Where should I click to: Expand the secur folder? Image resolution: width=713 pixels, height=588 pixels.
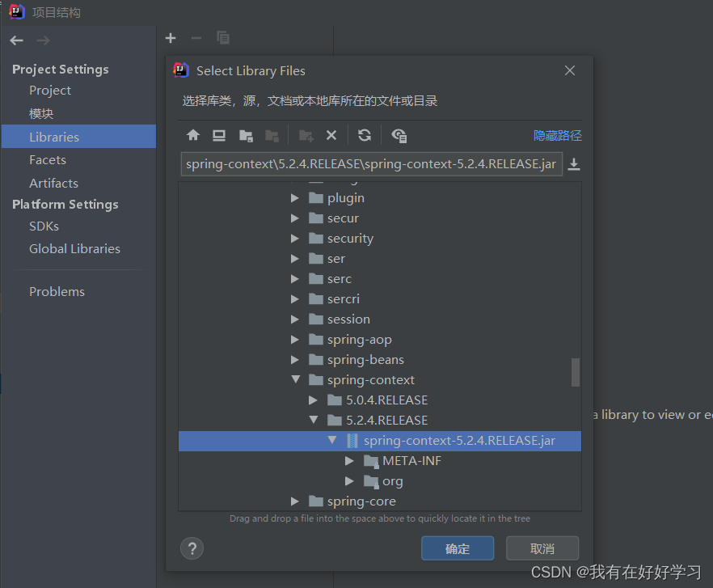294,218
